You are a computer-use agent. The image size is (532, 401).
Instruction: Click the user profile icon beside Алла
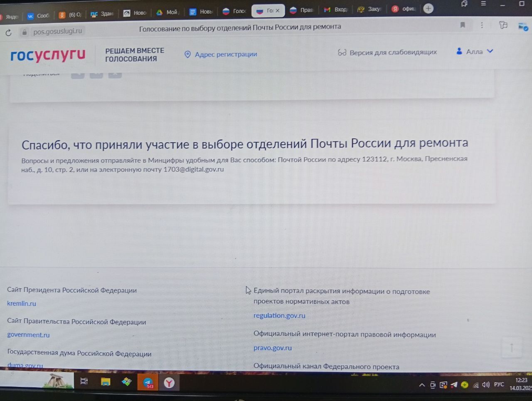pos(459,51)
